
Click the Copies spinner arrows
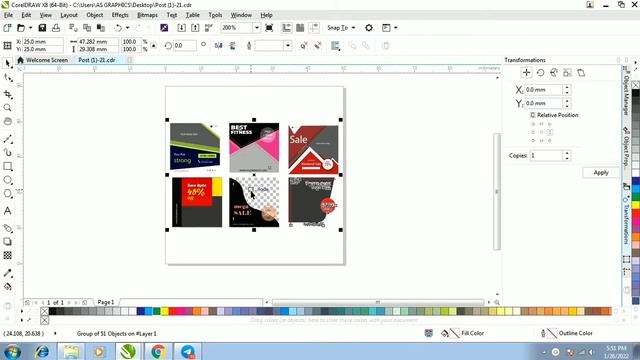[x=567, y=156]
